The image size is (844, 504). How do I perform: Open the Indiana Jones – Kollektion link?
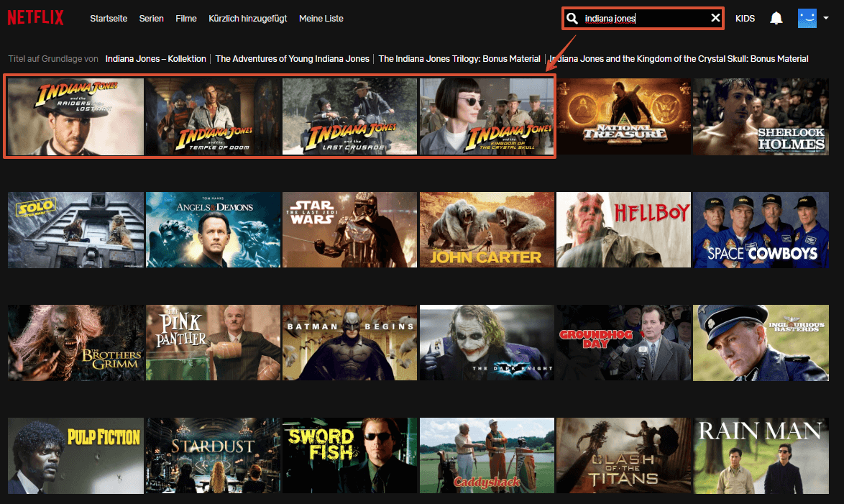[155, 59]
